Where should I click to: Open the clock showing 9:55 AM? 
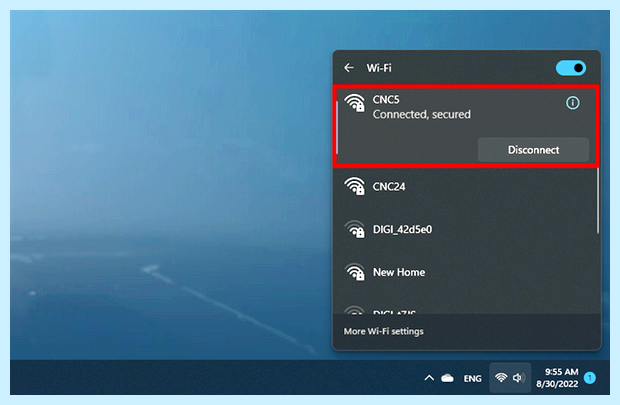tap(558, 378)
